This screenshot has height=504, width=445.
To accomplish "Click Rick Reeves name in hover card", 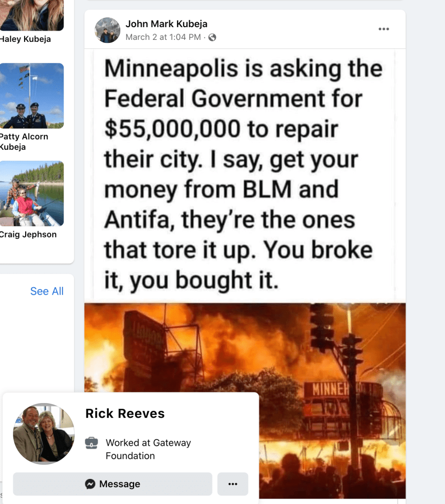I will pos(125,413).
